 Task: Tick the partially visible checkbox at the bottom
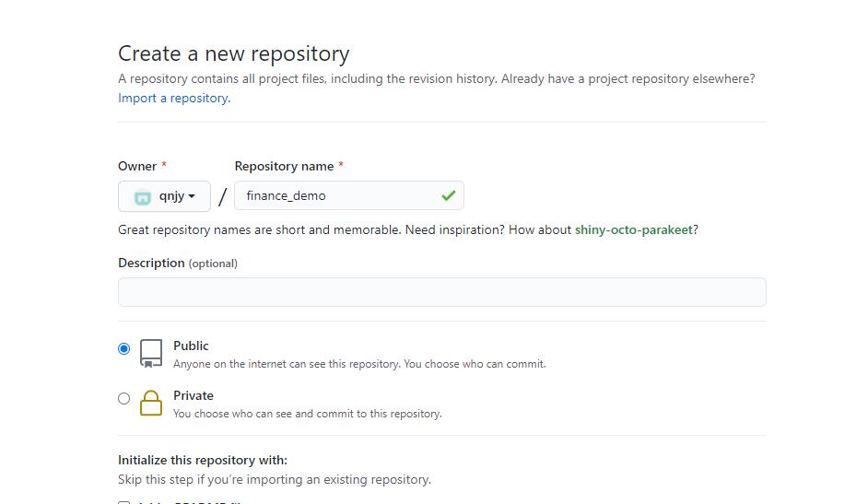point(124,502)
